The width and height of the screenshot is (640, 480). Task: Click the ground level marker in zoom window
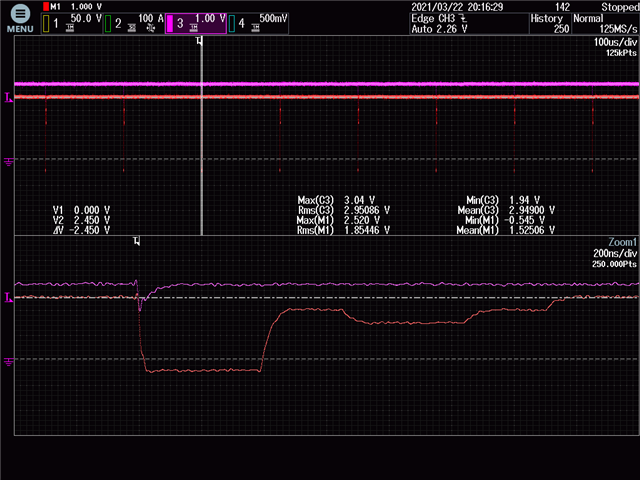pyautogui.click(x=8, y=362)
